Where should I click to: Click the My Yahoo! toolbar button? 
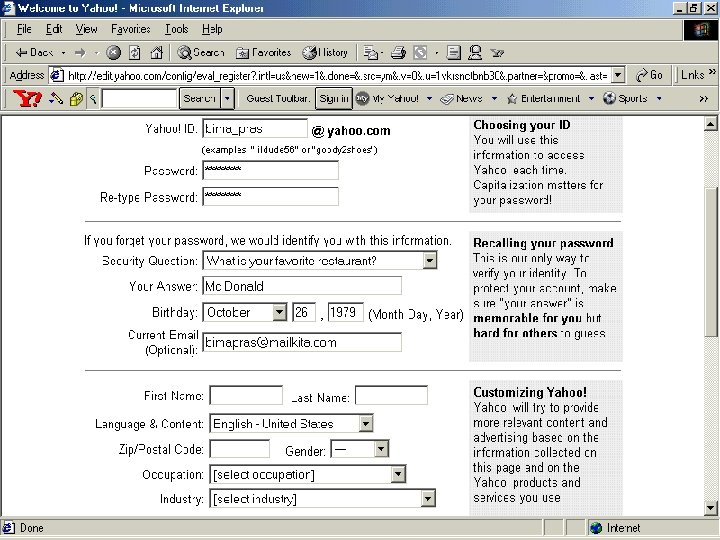(x=388, y=98)
